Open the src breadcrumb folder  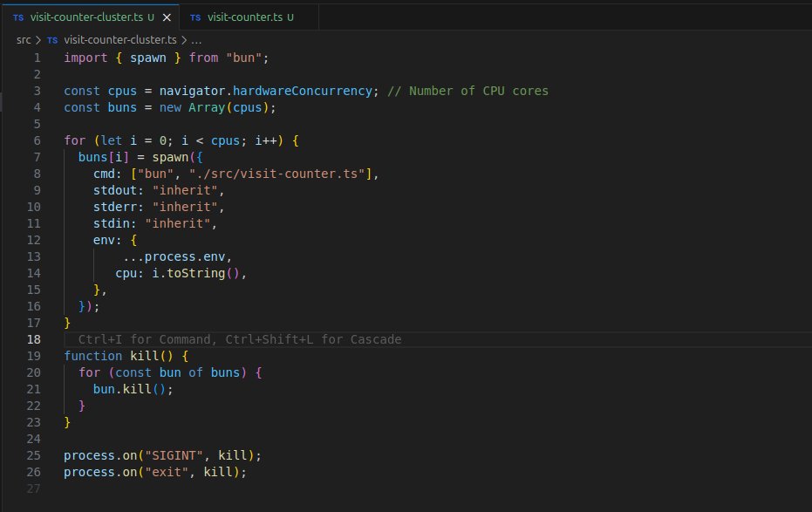point(24,40)
